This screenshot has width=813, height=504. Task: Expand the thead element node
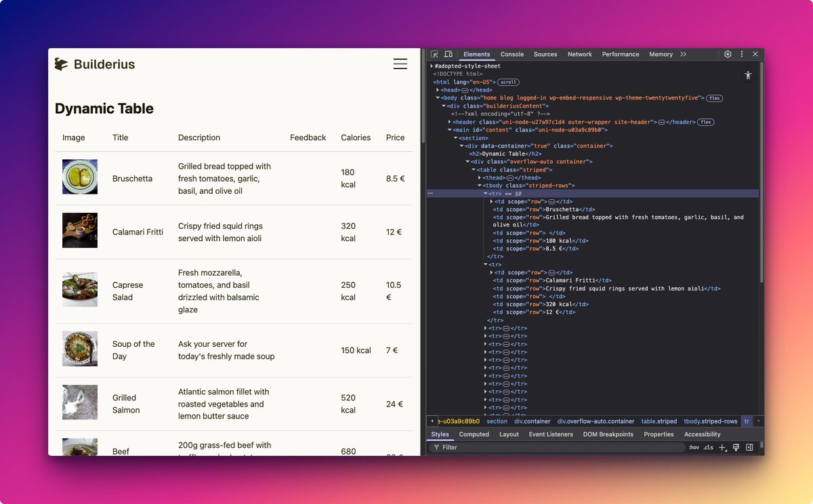pos(480,177)
